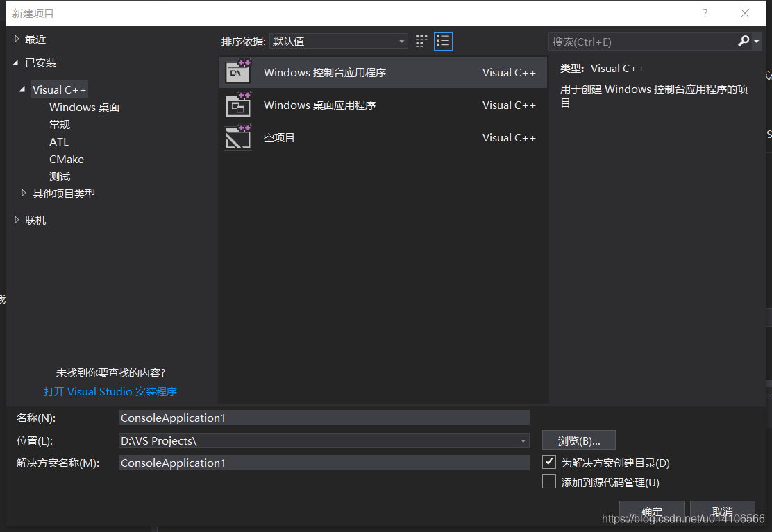The height and width of the screenshot is (532, 772).
Task: Click the 解决方案名称 input field
Action: point(324,463)
